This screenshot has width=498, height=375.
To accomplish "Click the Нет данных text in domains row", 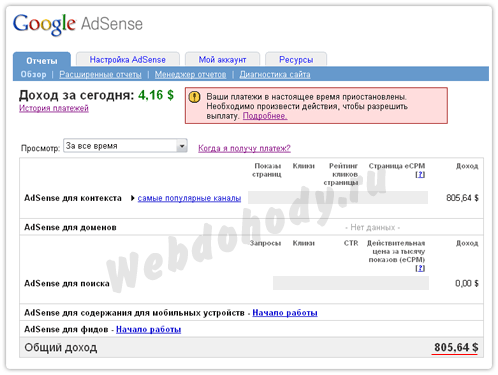I will coord(373,227).
